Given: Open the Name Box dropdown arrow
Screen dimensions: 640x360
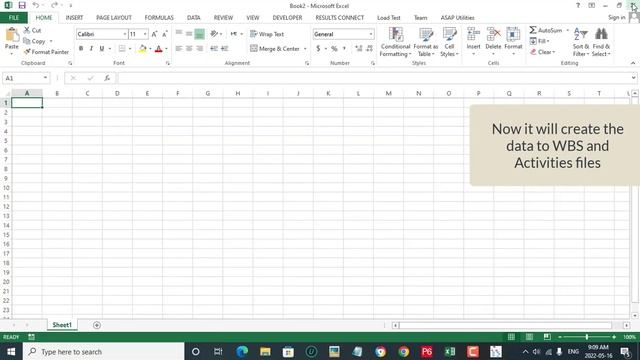Looking at the screenshot, I should pyautogui.click(x=45, y=78).
